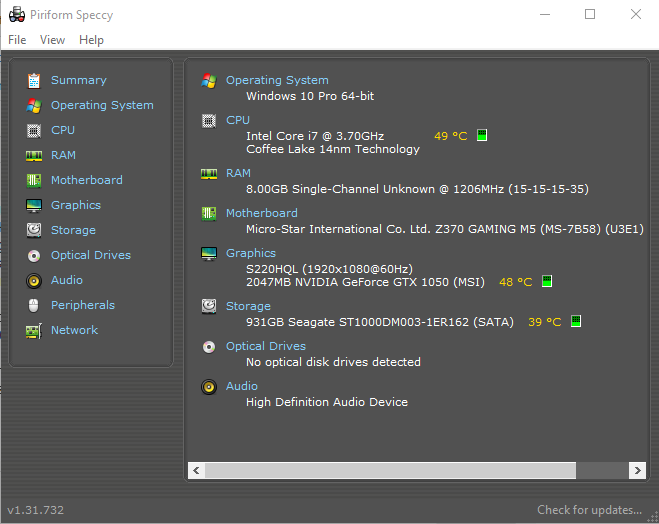Click the Optical Drives disc icon in main panel
The image size is (659, 524).
(x=209, y=347)
